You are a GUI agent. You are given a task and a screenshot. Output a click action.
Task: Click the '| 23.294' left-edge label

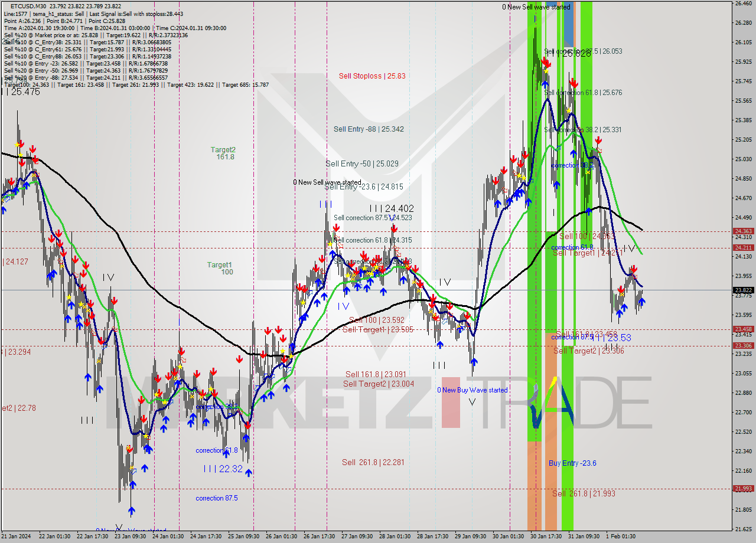tap(15, 352)
